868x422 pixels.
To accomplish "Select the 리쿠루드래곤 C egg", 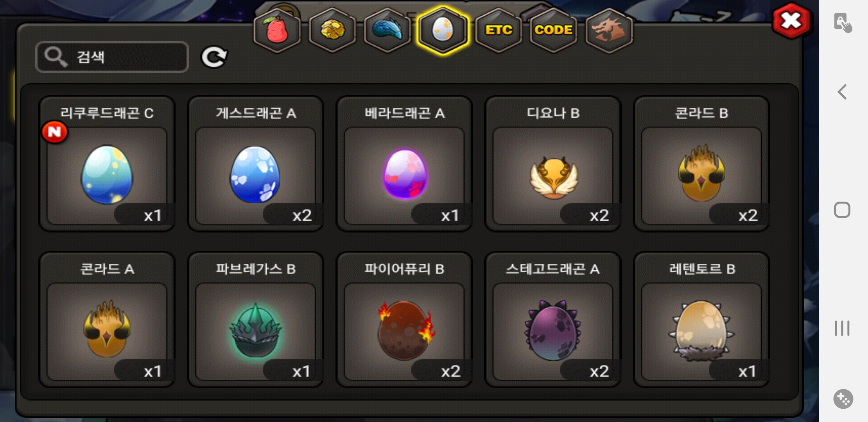I will [107, 164].
